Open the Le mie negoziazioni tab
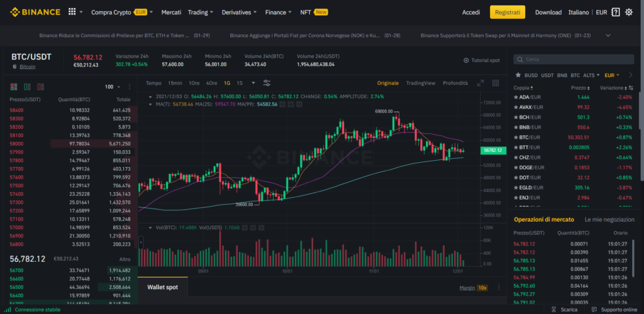This screenshot has width=644, height=314. click(x=609, y=220)
